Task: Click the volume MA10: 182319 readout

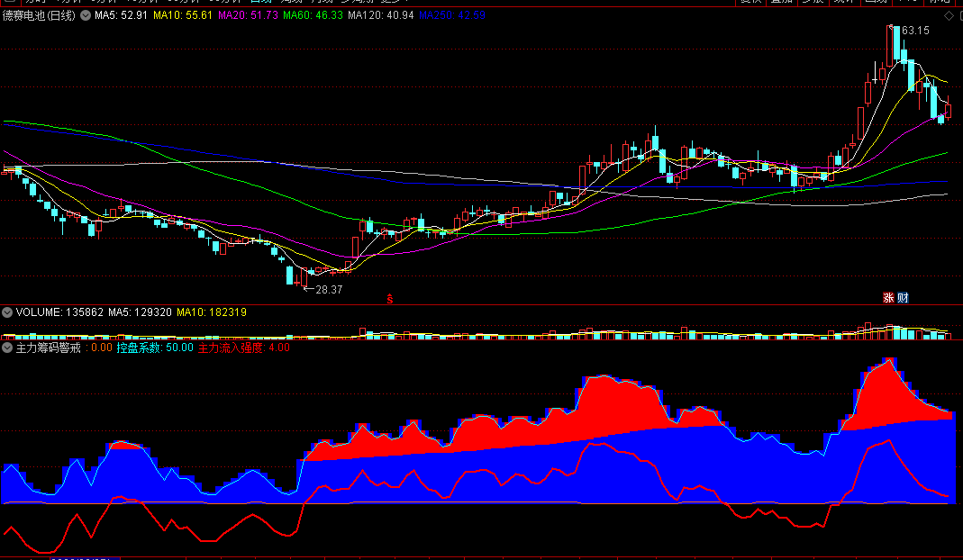Action: click(x=212, y=312)
